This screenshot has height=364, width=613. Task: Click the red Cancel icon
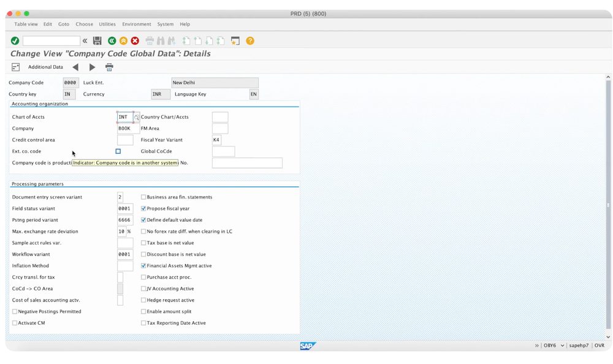click(x=135, y=40)
